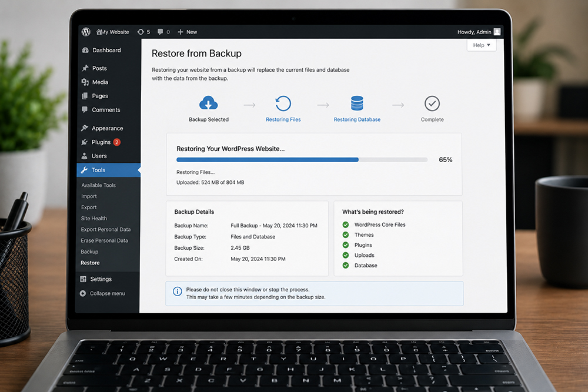Click the Backup Selected step label

coord(209,119)
